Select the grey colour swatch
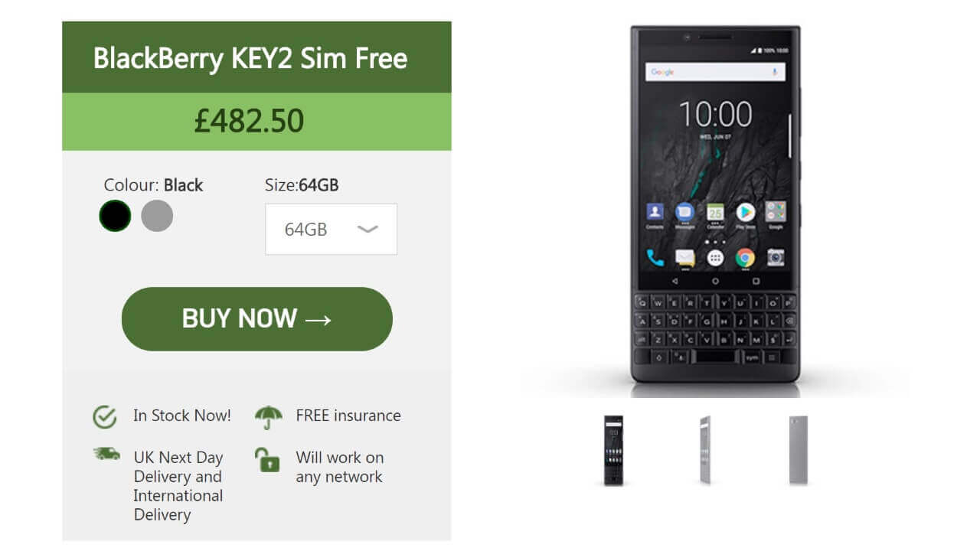980x551 pixels. [x=157, y=216]
